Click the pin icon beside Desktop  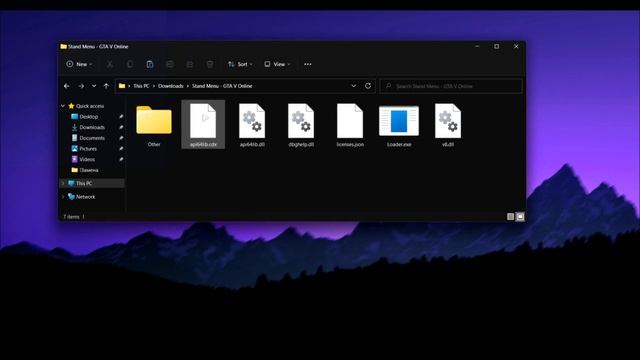[x=121, y=117]
